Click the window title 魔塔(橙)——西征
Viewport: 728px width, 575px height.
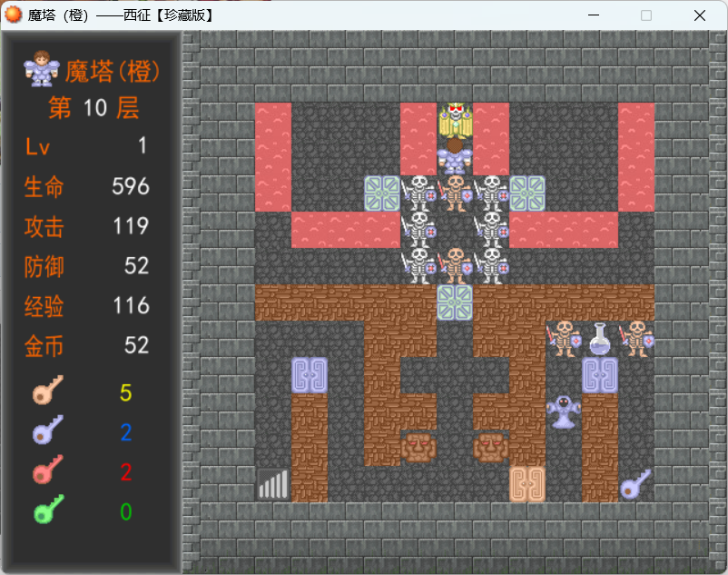(121, 15)
